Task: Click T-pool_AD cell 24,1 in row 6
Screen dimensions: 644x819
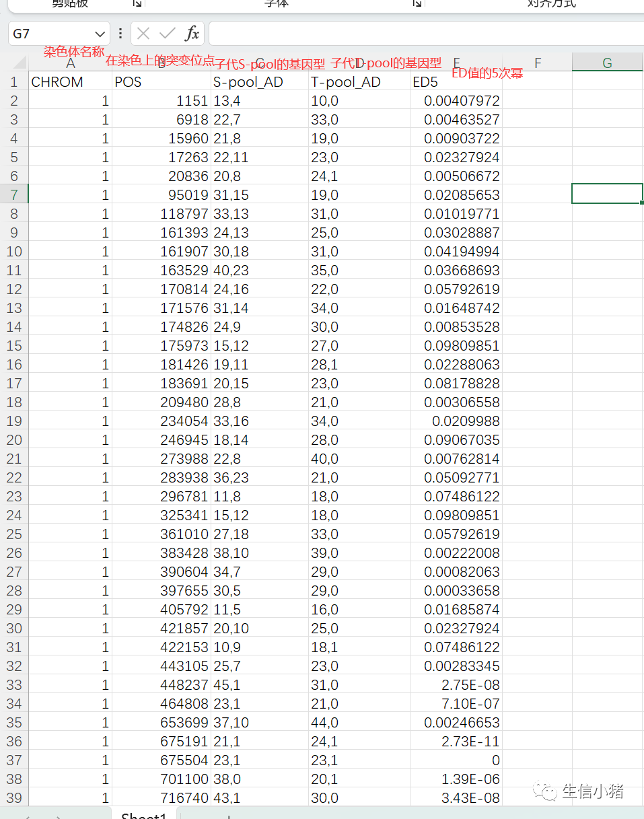Action: 359,176
